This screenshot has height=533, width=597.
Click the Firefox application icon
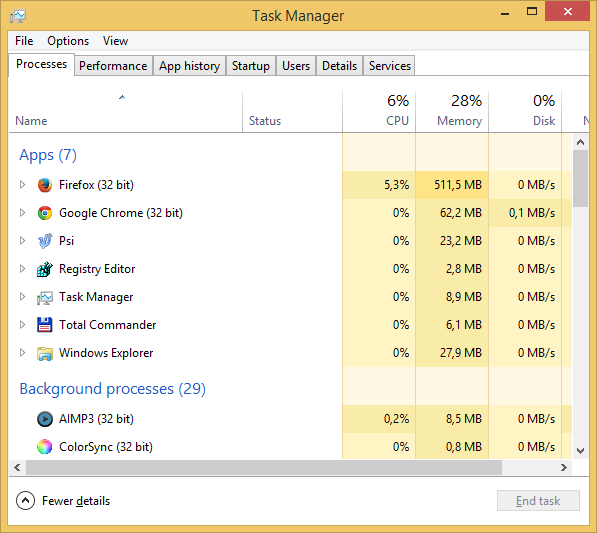pyautogui.click(x=45, y=185)
